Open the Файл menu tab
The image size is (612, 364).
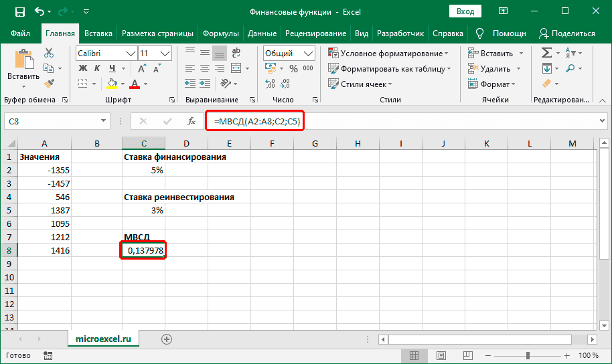click(20, 33)
